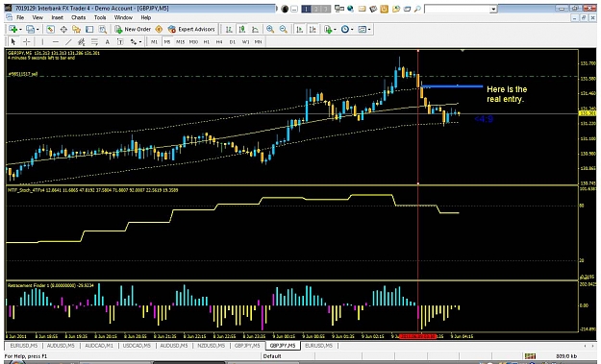
Task: Switch chart to MN timeframe
Action: 259,41
